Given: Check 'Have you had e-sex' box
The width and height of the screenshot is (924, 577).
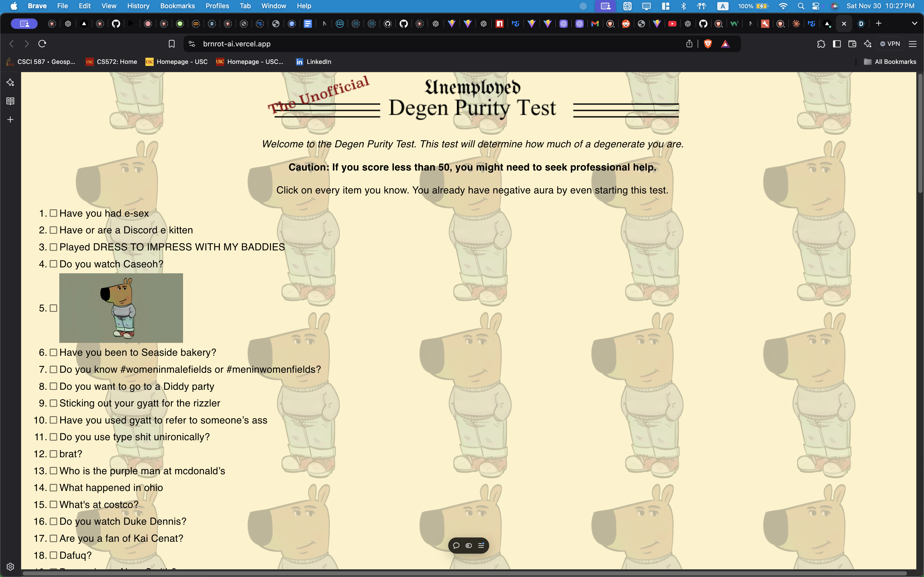Looking at the screenshot, I should click(53, 213).
